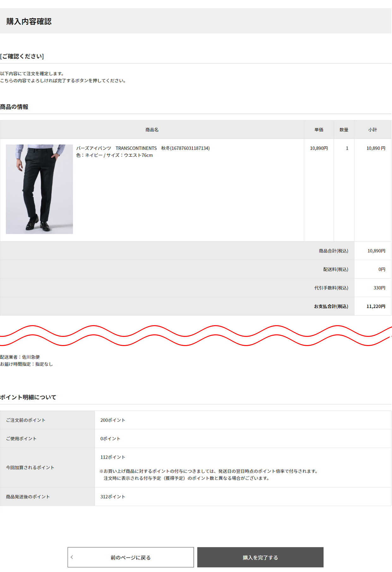Click the 配送料 0円 amount
Viewport: 392px width, 572px height.
click(382, 269)
